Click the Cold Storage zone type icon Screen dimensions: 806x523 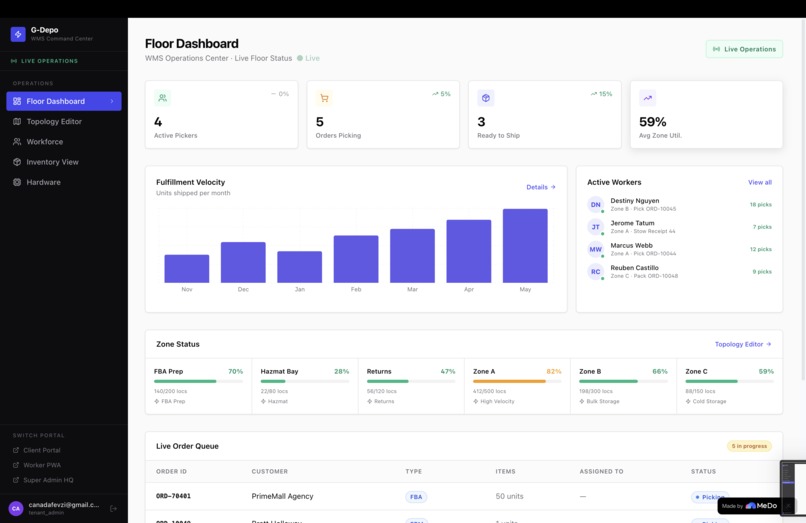click(688, 401)
